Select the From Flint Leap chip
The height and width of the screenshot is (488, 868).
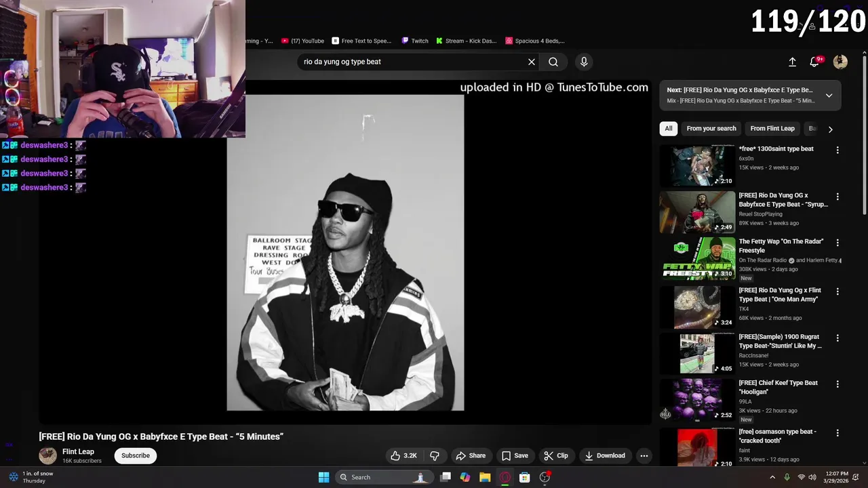pyautogui.click(x=772, y=128)
